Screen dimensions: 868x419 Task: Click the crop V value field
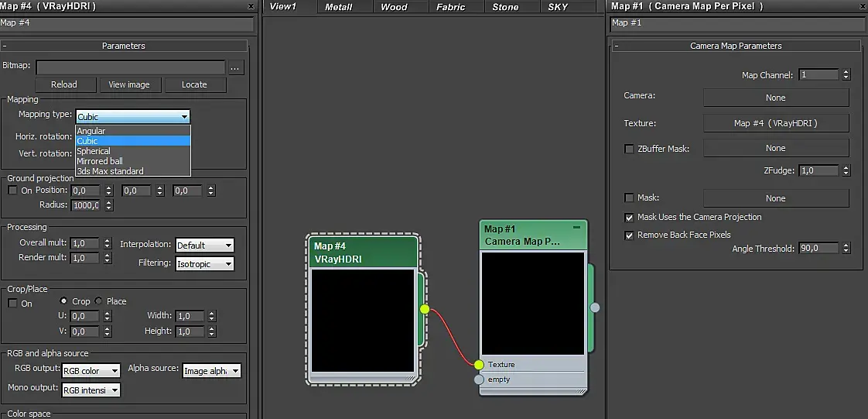click(x=85, y=331)
